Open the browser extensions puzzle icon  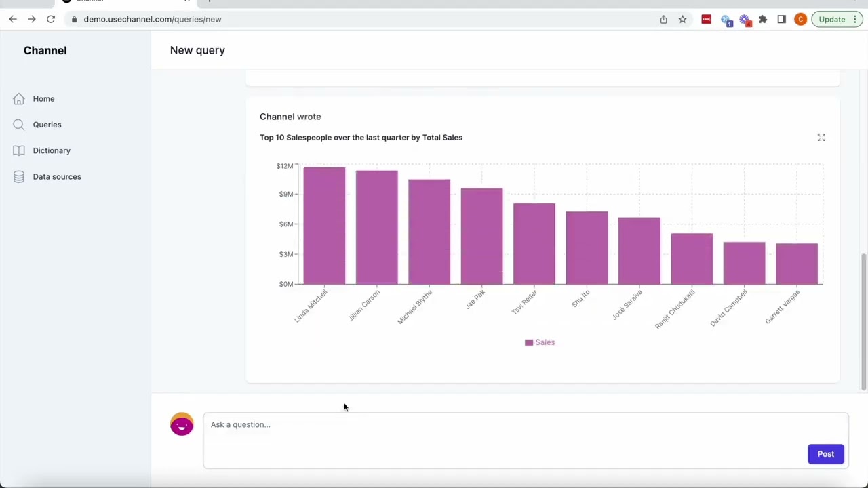[x=762, y=19]
